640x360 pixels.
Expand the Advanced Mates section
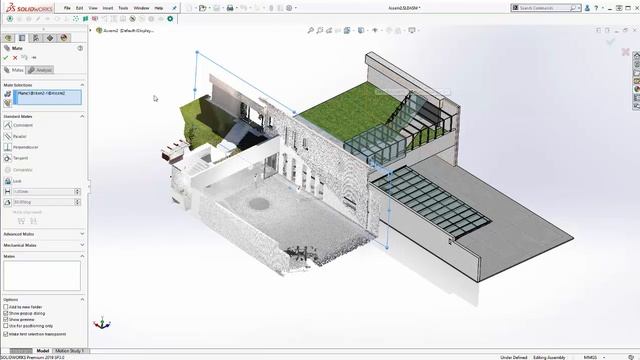82,234
